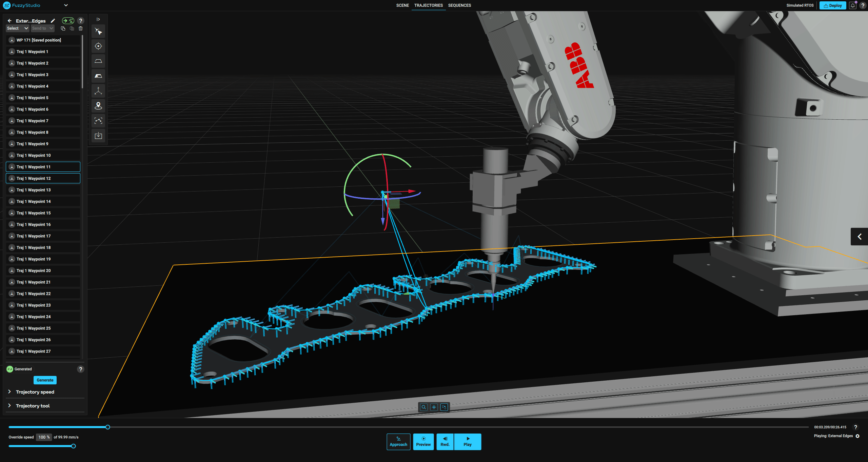Screen dimensions: 868x462
Task: Toggle the green send-to-robot pill button
Action: pyautogui.click(x=68, y=21)
